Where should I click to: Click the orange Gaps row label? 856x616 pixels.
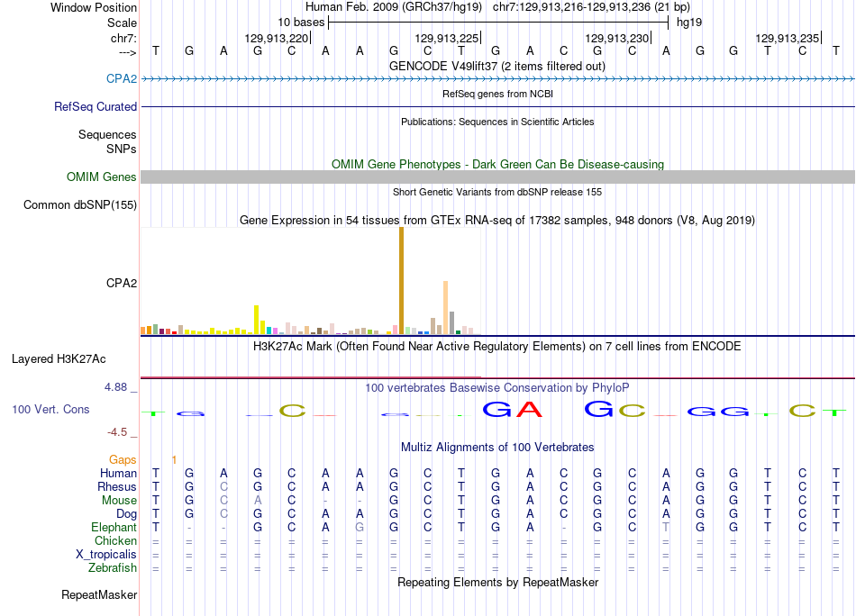[123, 459]
